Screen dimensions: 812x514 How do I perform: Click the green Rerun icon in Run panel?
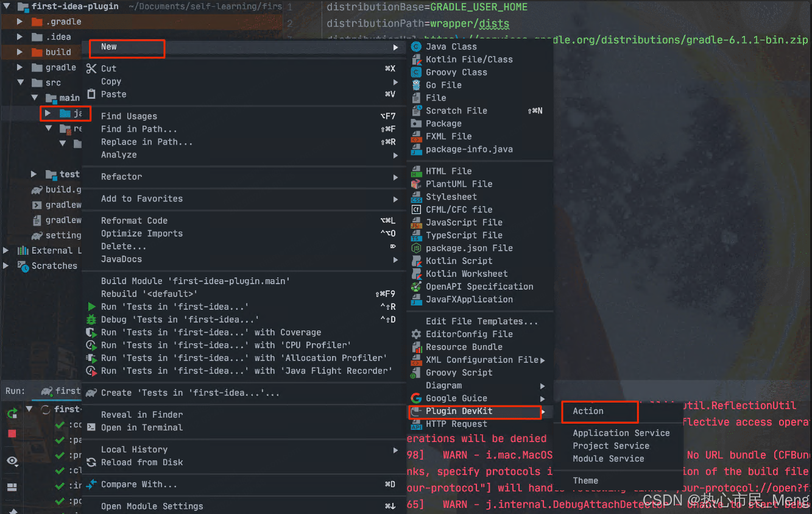12,413
